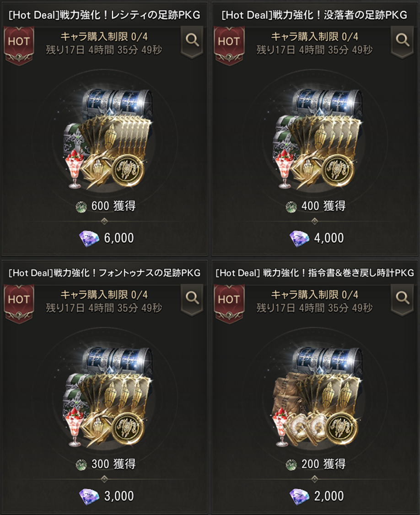Open magnifier preview for フォントゥナスの足跡PKG
420x515 pixels.
pyautogui.click(x=192, y=300)
